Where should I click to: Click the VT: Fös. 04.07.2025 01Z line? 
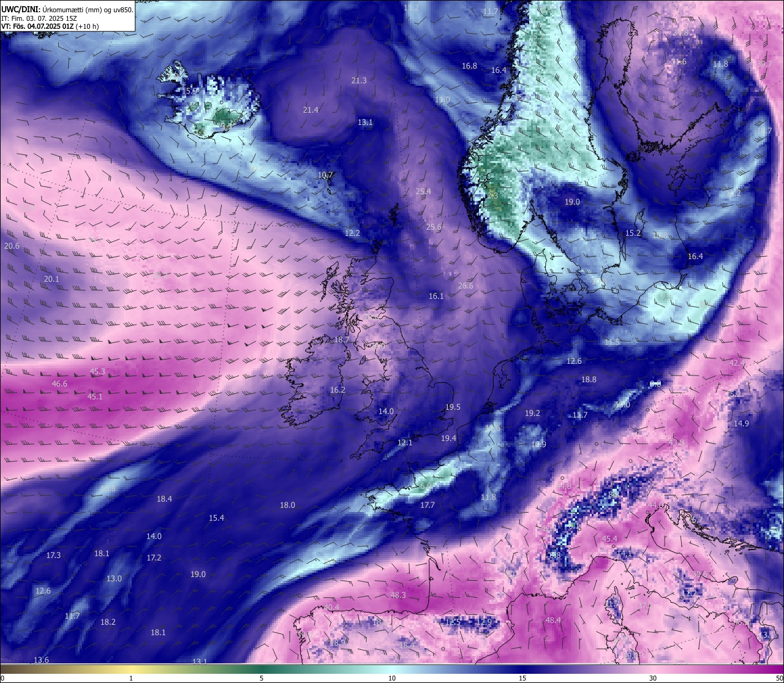(50, 26)
